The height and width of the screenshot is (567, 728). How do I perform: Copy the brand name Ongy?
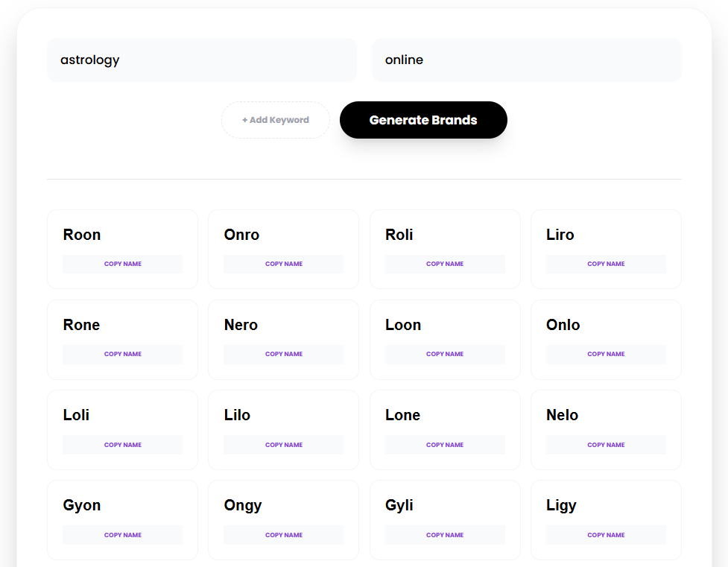pos(283,534)
